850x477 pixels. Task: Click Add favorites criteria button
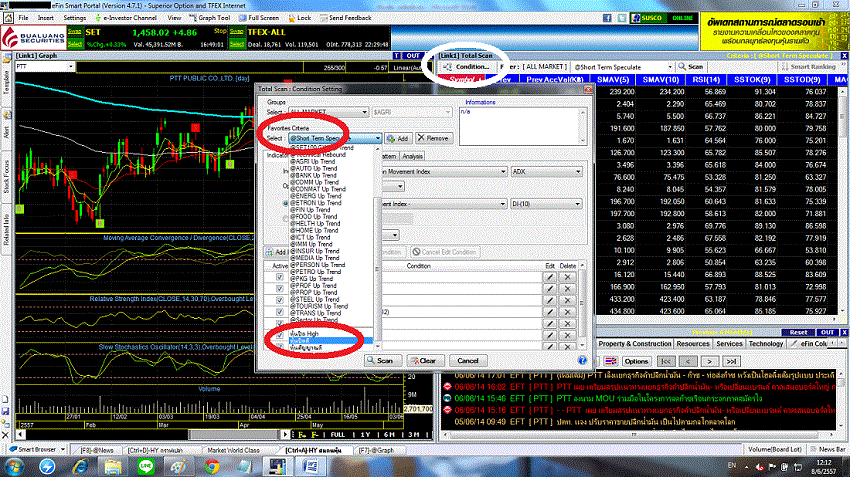click(x=398, y=139)
